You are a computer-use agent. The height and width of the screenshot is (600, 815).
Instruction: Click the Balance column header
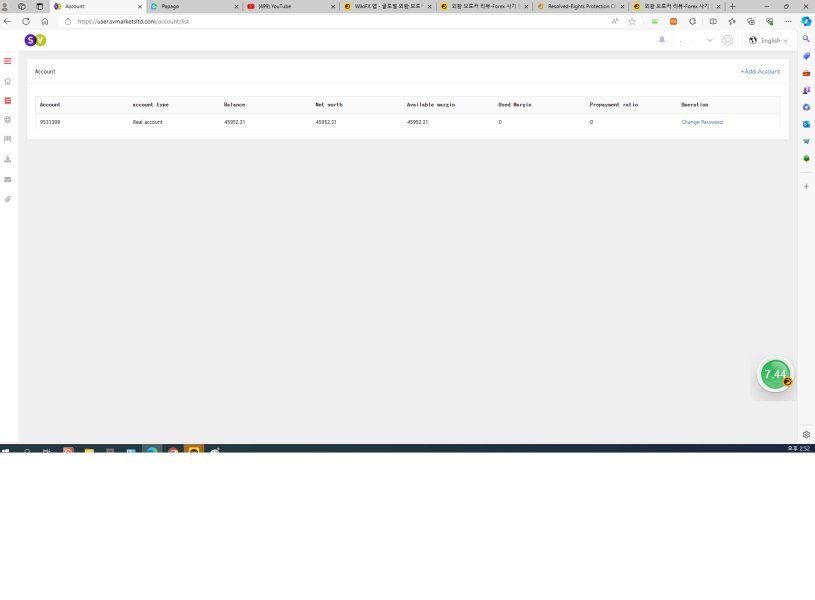pyautogui.click(x=234, y=105)
